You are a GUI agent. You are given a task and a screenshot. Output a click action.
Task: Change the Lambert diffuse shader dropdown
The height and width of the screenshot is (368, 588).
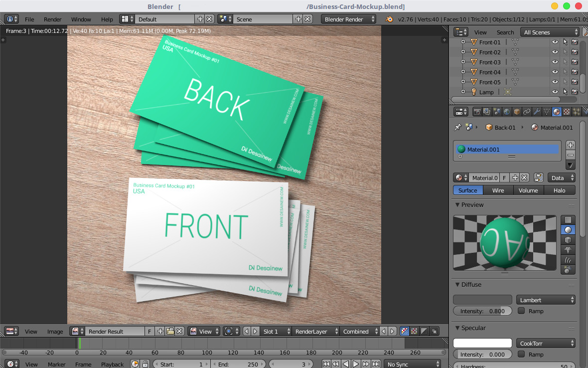pyautogui.click(x=546, y=299)
